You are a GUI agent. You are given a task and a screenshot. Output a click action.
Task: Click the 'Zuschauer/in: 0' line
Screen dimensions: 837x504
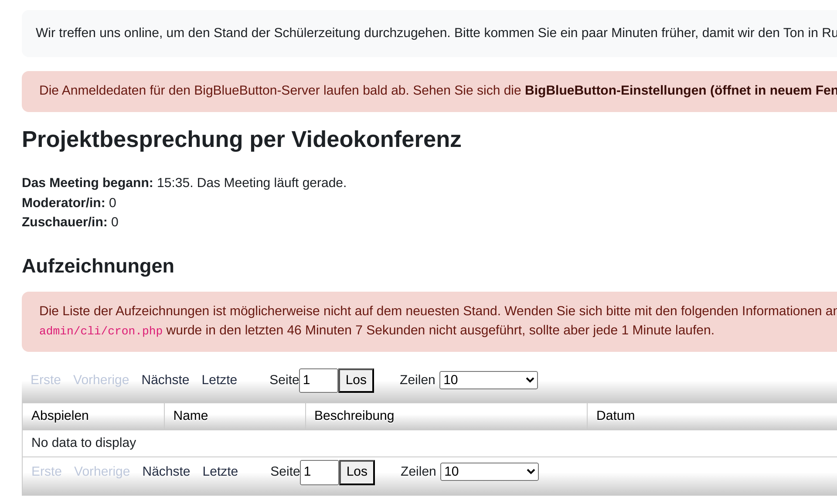click(x=70, y=222)
